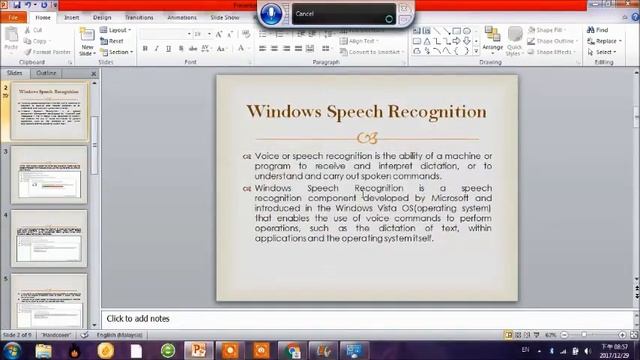The height and width of the screenshot is (360, 640).
Task: Click the Windows Start orb
Action: coord(12,351)
